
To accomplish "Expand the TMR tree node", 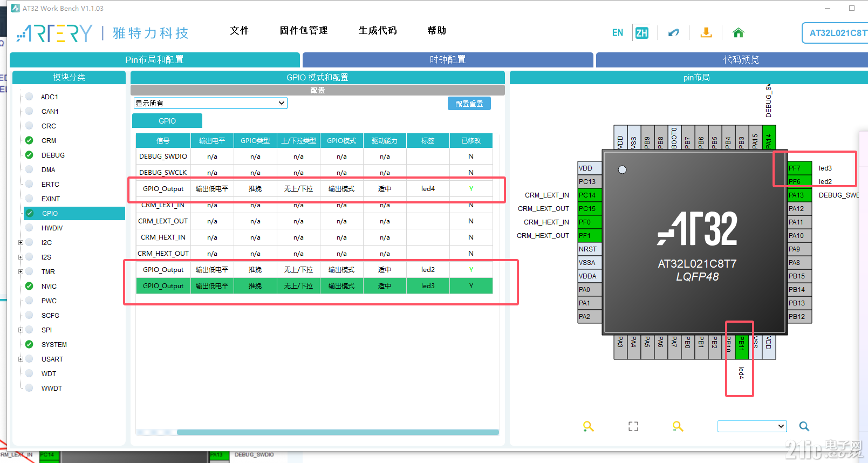I will pyautogui.click(x=20, y=271).
